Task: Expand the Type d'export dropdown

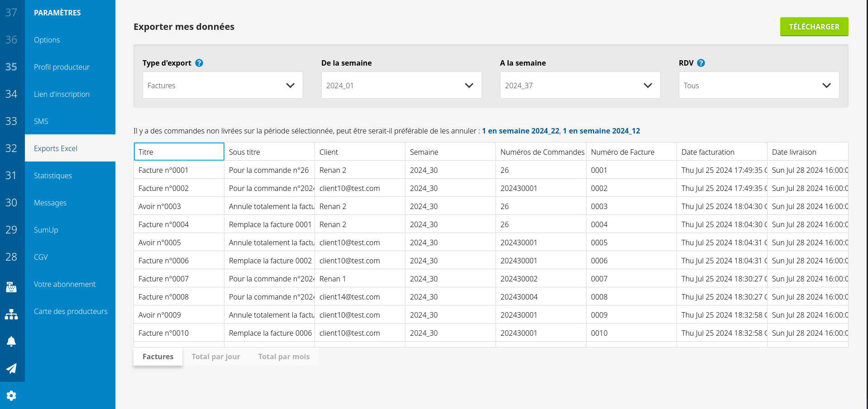Action: coord(222,85)
